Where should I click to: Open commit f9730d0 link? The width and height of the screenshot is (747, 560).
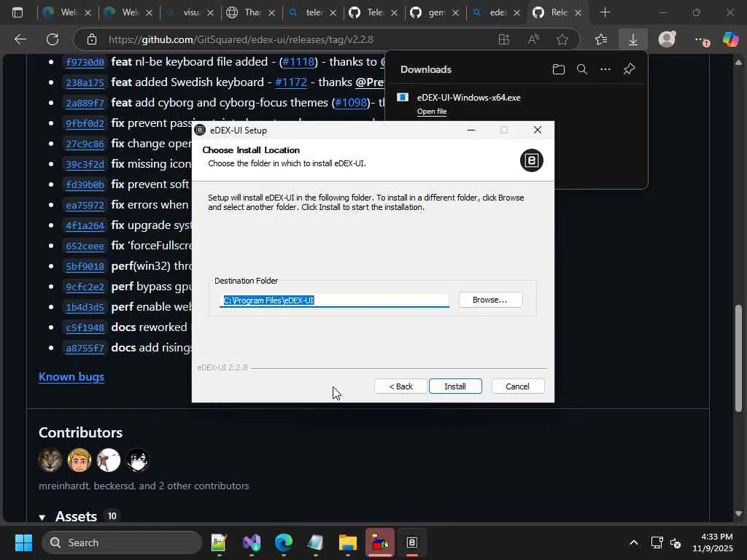pyautogui.click(x=85, y=62)
